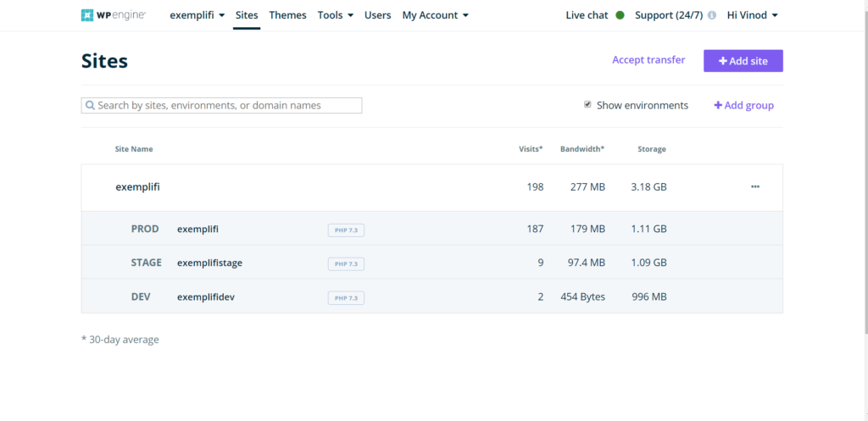Open the PROD exemplifi environment
This screenshot has height=421, width=868.
198,229
